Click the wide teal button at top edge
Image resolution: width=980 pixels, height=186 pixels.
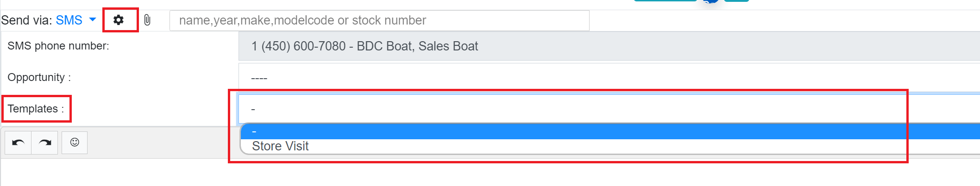pyautogui.click(x=666, y=1)
